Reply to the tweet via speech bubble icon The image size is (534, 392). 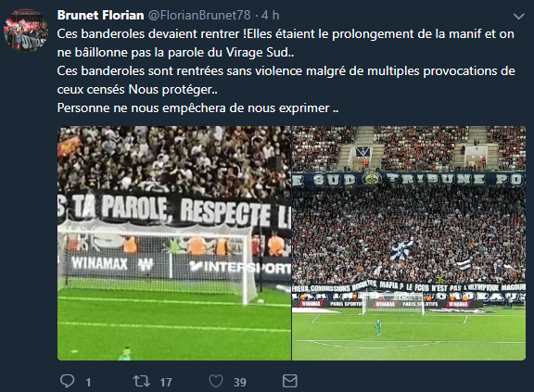tap(67, 381)
